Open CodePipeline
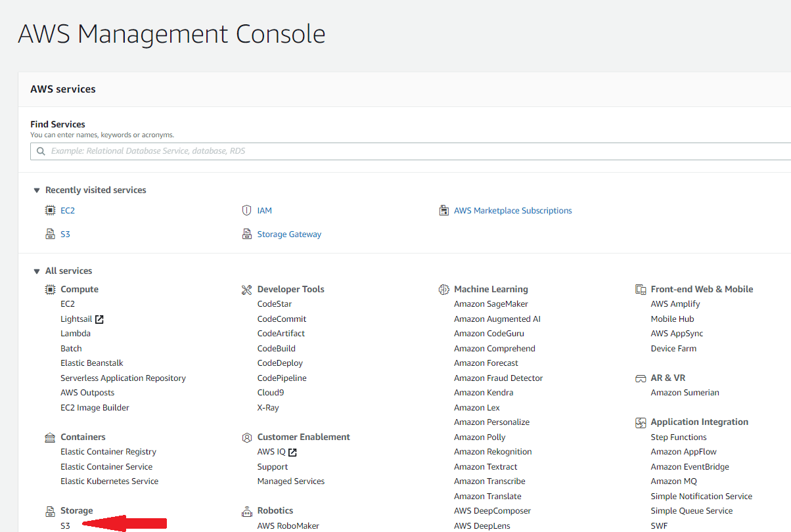 tap(282, 378)
